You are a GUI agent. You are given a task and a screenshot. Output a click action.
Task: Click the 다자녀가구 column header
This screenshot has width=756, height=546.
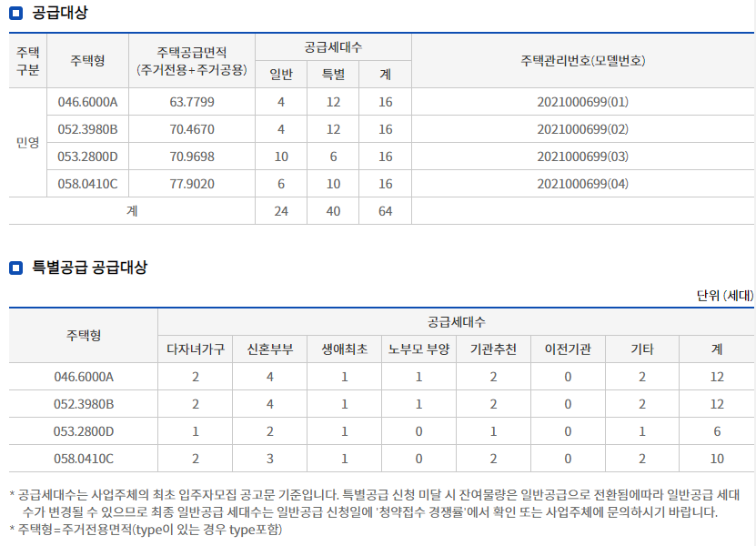pos(196,349)
